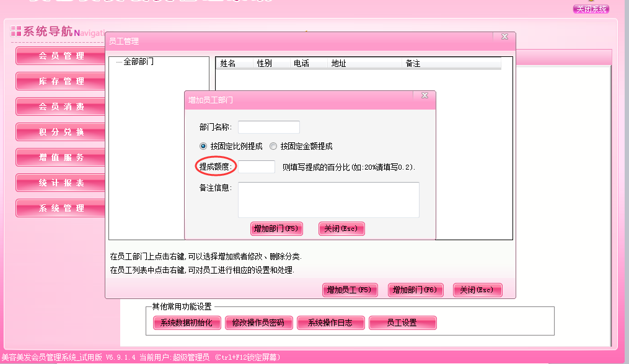Screen dimensions: 629x364
Task: Click the 性别 column header
Action: click(x=264, y=63)
